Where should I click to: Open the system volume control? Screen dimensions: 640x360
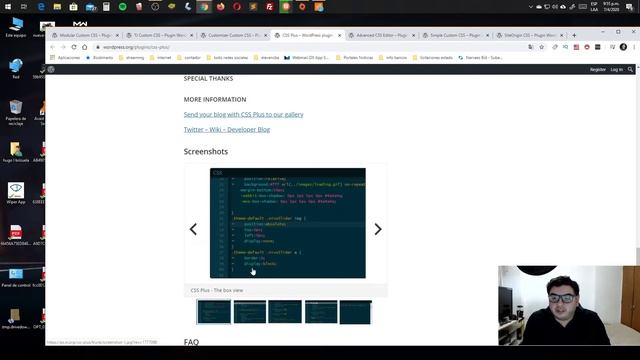coord(555,7)
